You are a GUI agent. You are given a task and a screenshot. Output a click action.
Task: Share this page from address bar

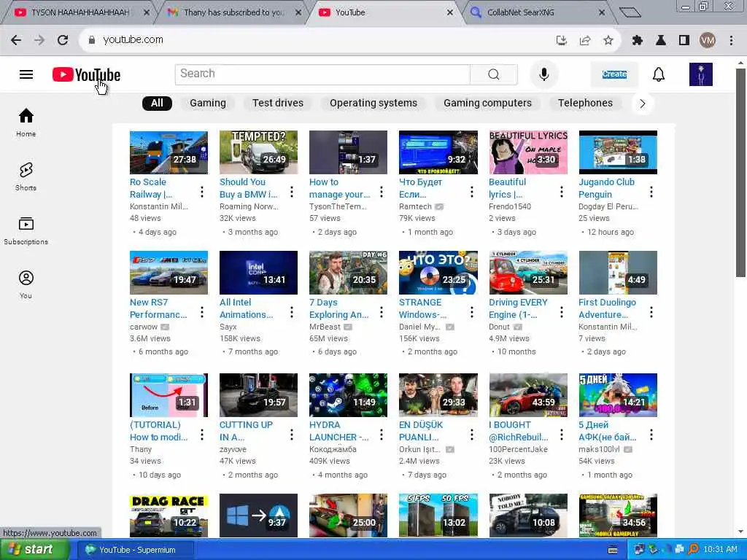(584, 40)
